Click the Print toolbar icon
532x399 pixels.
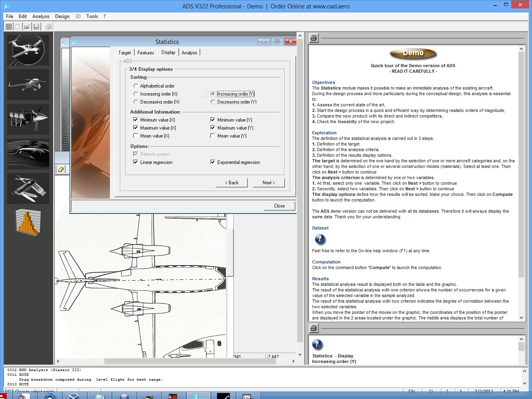click(x=48, y=27)
